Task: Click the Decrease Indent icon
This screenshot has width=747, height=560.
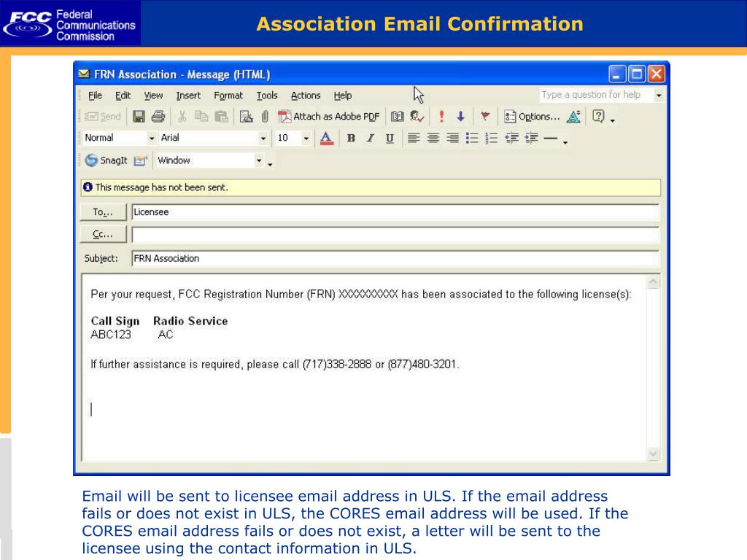Action: pyautogui.click(x=511, y=138)
